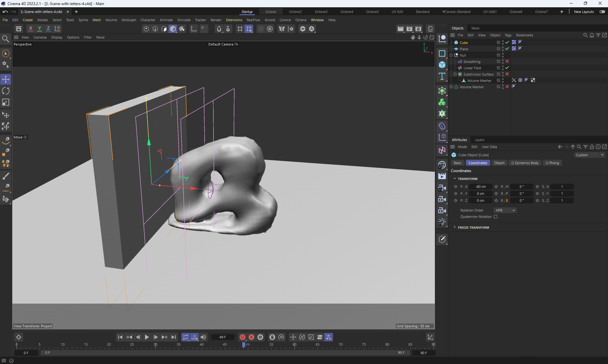Toggle Linear Field green enable checkmark
This screenshot has width=608, height=364.
tap(507, 68)
